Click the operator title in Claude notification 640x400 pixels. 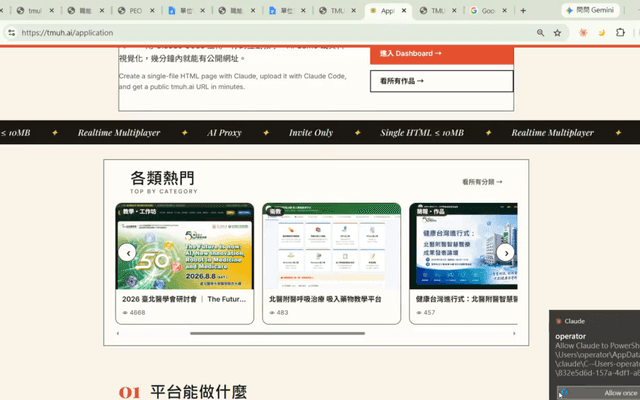pos(570,336)
